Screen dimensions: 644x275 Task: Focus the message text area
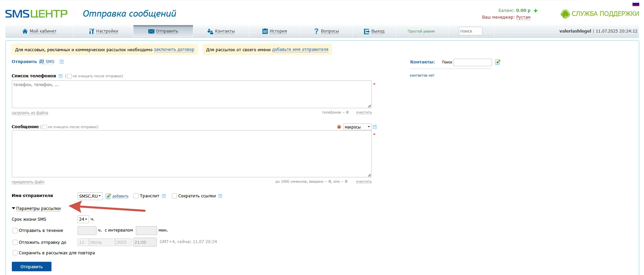tap(192, 154)
